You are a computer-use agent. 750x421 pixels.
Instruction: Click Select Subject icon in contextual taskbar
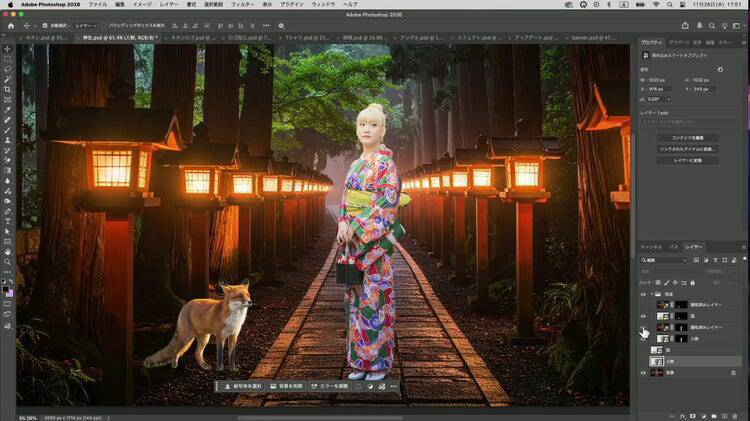(228, 386)
